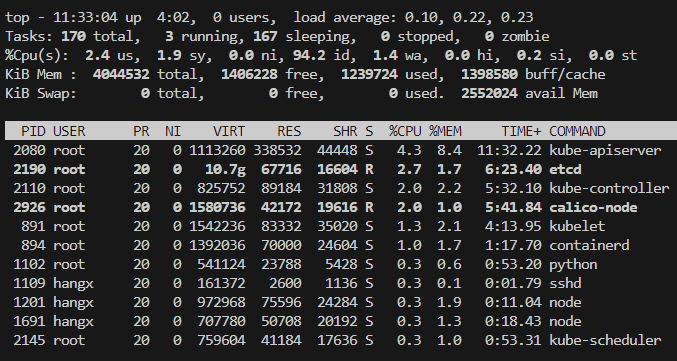Click the TIME+ column header
This screenshot has width=677, height=361.
coord(521,131)
